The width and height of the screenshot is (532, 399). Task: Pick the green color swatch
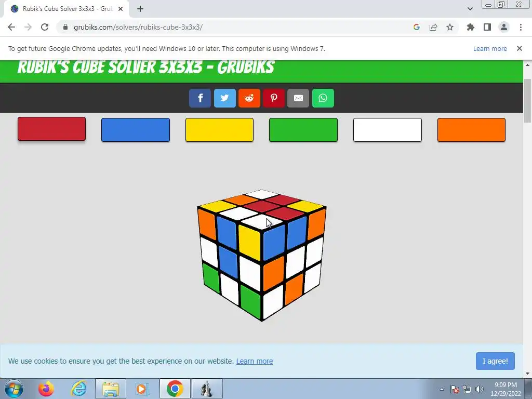click(x=303, y=130)
